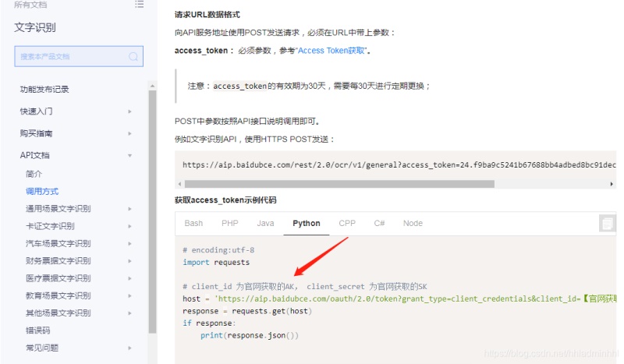This screenshot has width=624, height=364.
Task: Click the 文字识别 sidebar title
Action: pyautogui.click(x=35, y=27)
